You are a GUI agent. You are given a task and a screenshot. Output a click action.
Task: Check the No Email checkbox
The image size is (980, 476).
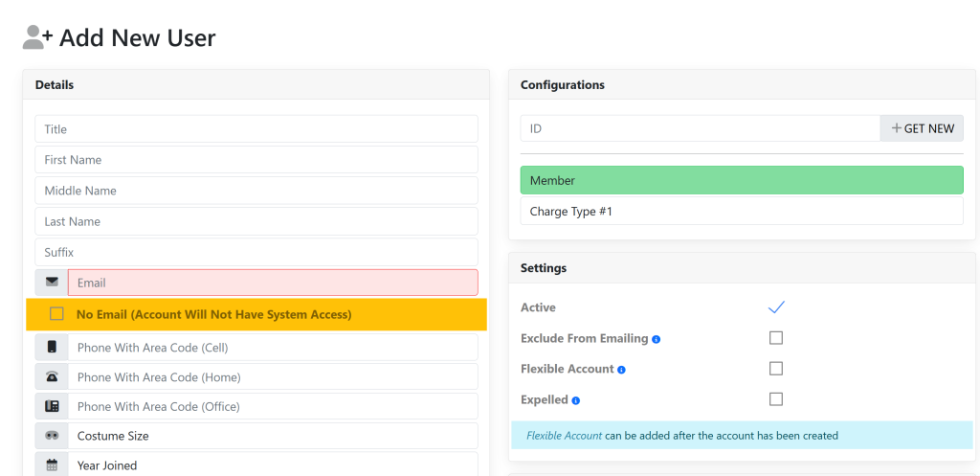56,314
